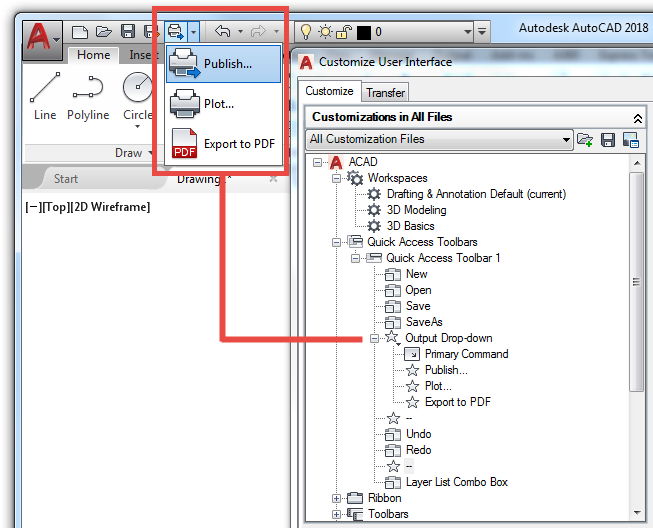653x528 pixels.
Task: Open the Circle tool drop-down arrow
Action: click(137, 126)
